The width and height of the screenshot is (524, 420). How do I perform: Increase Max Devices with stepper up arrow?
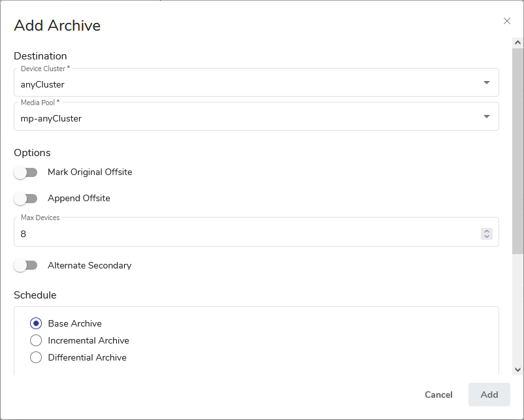[x=486, y=231]
